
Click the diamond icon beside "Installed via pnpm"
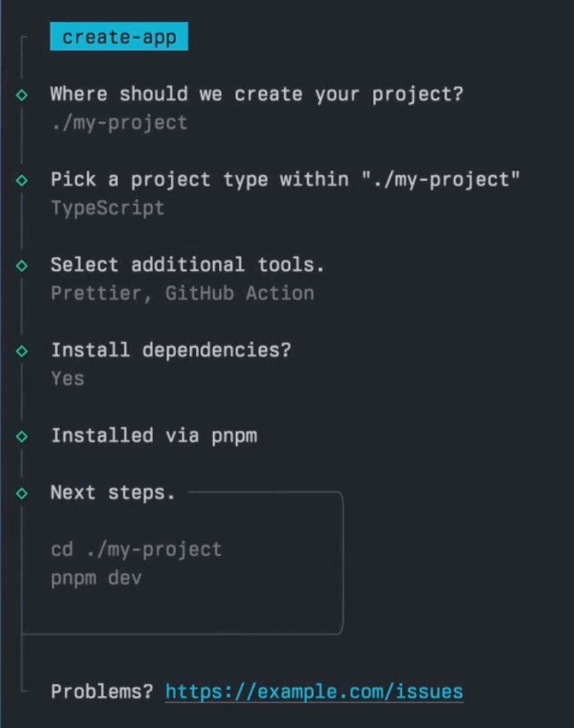pyautogui.click(x=22, y=436)
